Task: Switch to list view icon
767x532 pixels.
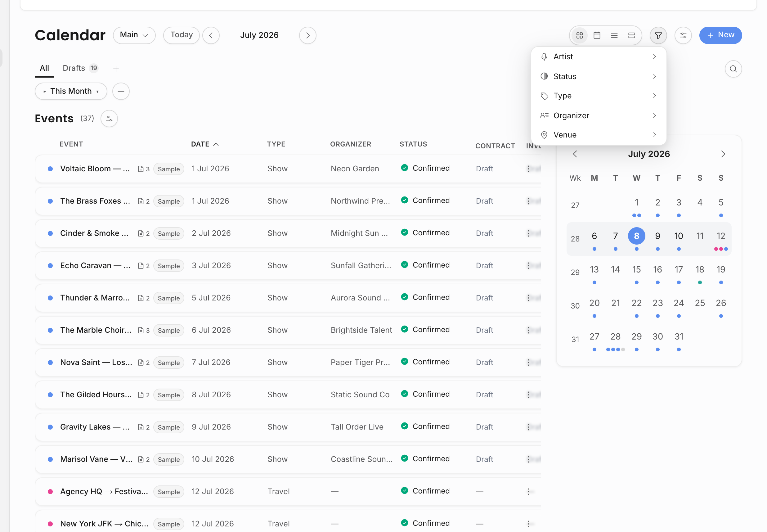Action: point(614,35)
